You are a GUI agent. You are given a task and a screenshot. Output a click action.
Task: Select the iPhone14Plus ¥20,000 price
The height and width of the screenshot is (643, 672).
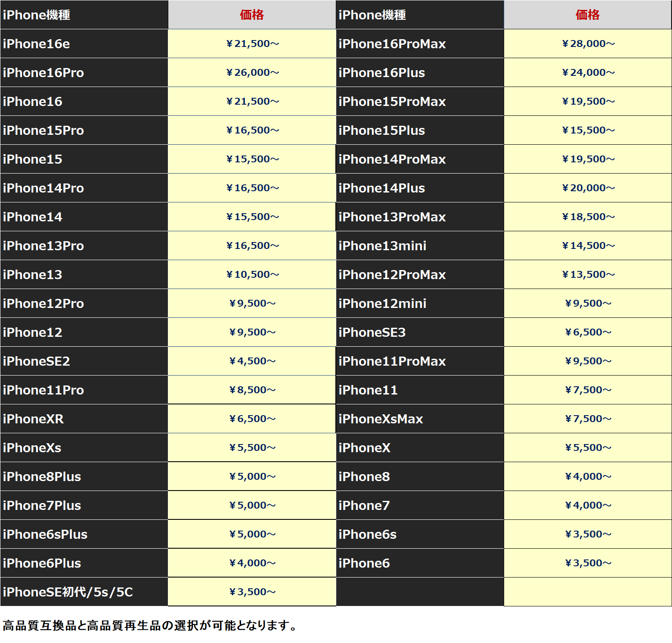(x=588, y=188)
